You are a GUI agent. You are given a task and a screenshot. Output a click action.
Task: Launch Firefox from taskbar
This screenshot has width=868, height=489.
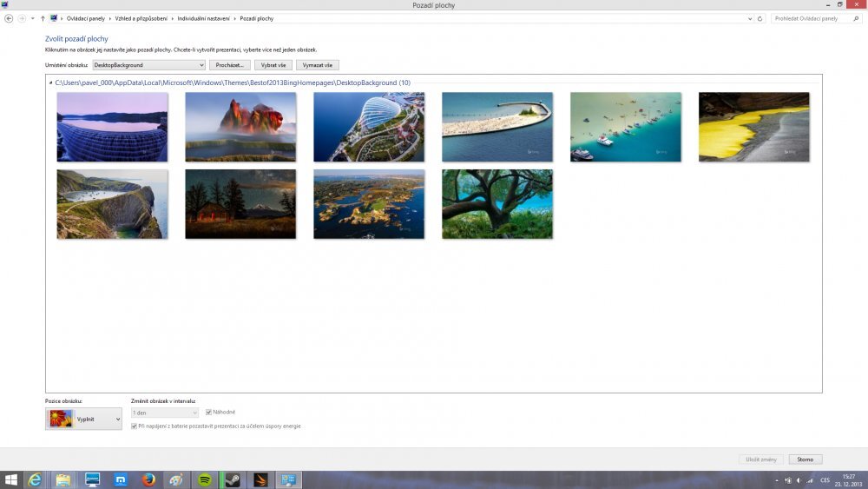pos(148,479)
